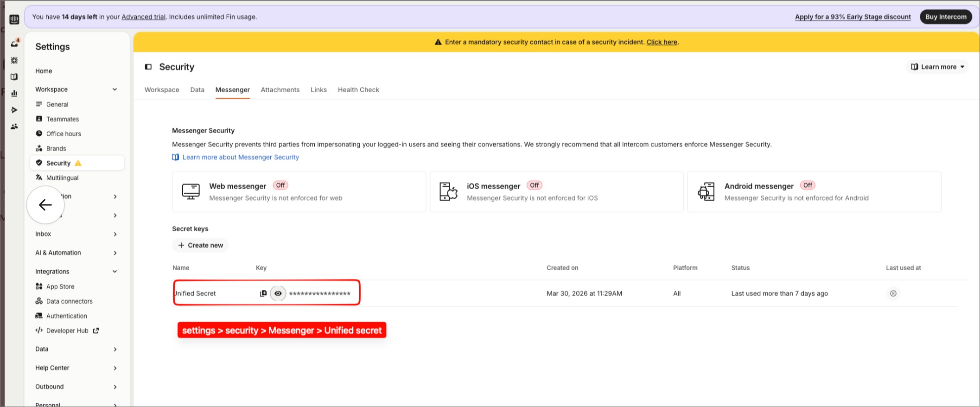This screenshot has height=407, width=980.
Task: Toggle the sidebar panel icon beside Security title
Action: [148, 67]
